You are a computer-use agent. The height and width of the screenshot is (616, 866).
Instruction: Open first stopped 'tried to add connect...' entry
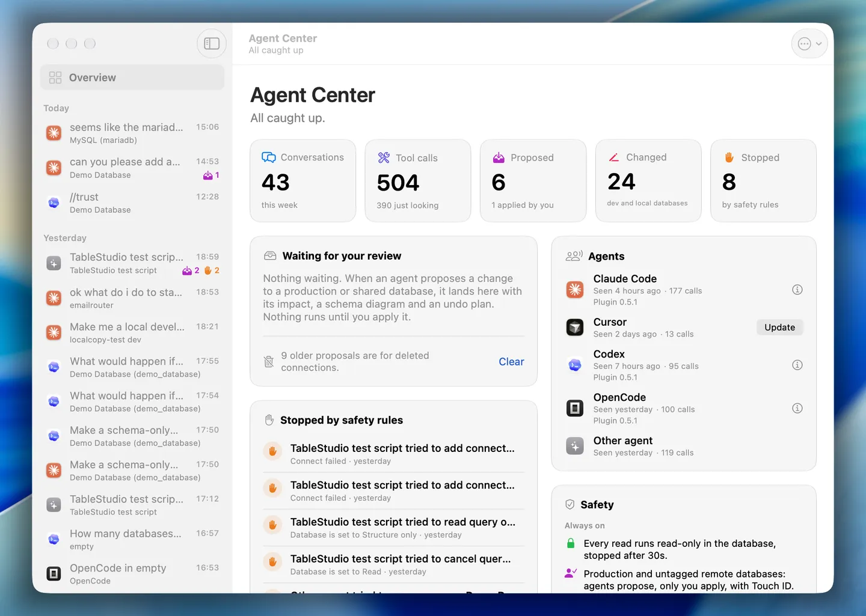pos(394,454)
